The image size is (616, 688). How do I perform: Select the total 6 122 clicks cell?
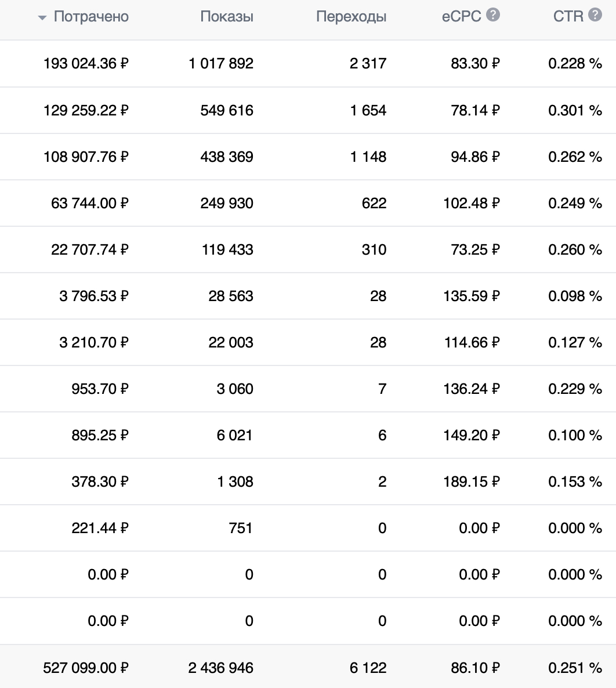[368, 668]
